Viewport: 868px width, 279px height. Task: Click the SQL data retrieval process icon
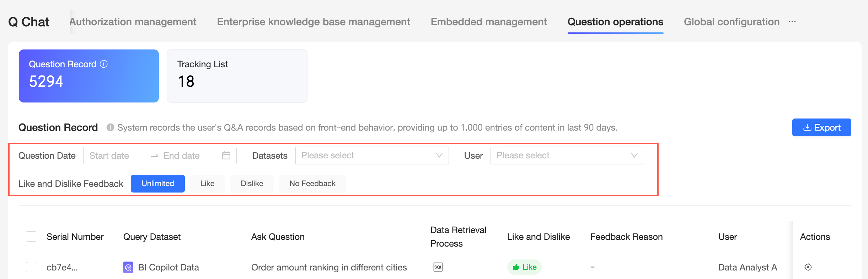tap(438, 267)
